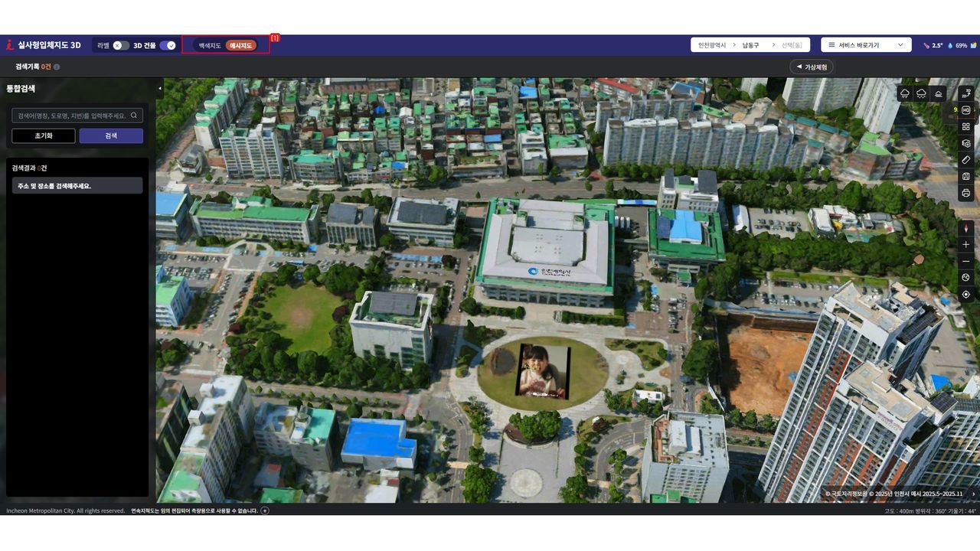This screenshot has height=551, width=980.
Task: Zoom in with the plus icon
Action: (x=965, y=245)
